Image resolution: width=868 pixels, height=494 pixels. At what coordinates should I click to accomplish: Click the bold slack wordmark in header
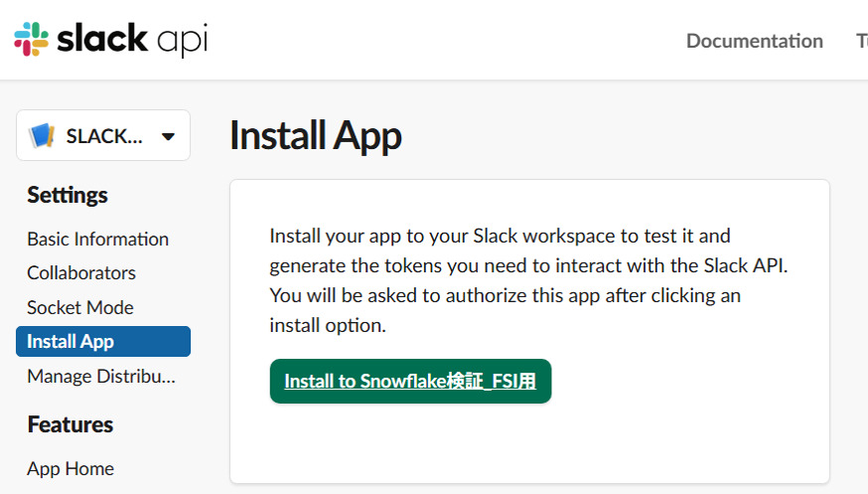[x=103, y=40]
